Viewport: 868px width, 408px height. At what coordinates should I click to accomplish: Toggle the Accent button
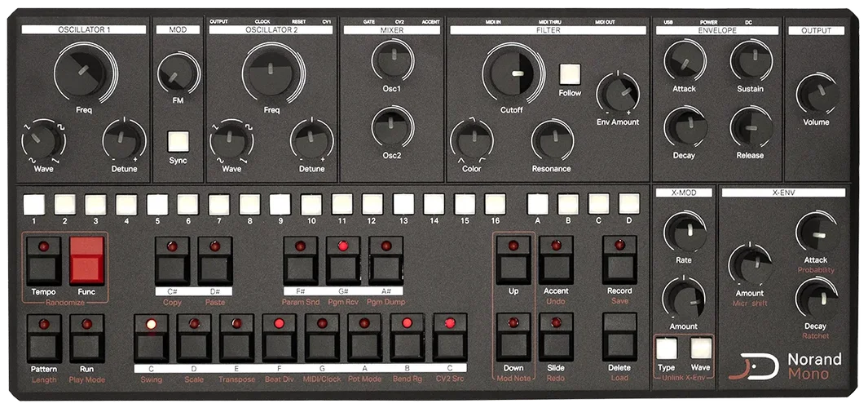tap(556, 260)
